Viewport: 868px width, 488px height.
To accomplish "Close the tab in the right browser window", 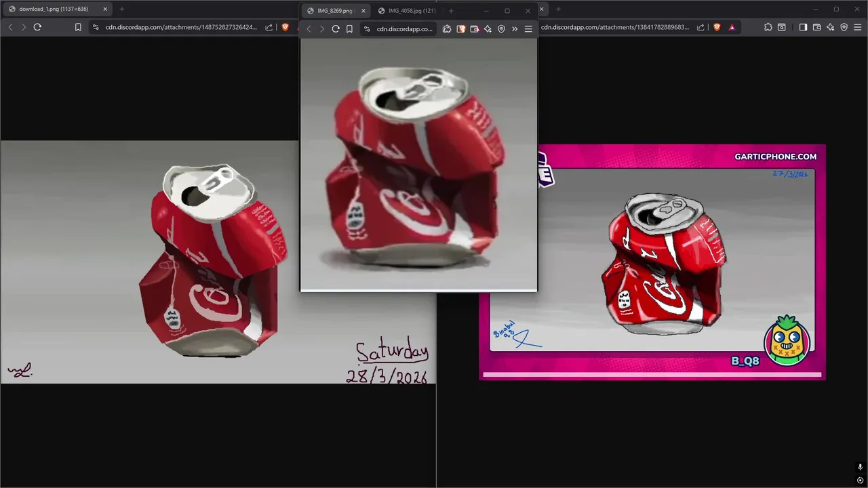I will point(541,9).
